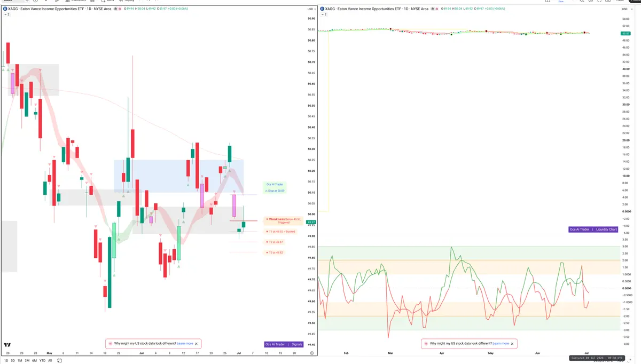Click warning icon in right data notice

click(x=426, y=344)
